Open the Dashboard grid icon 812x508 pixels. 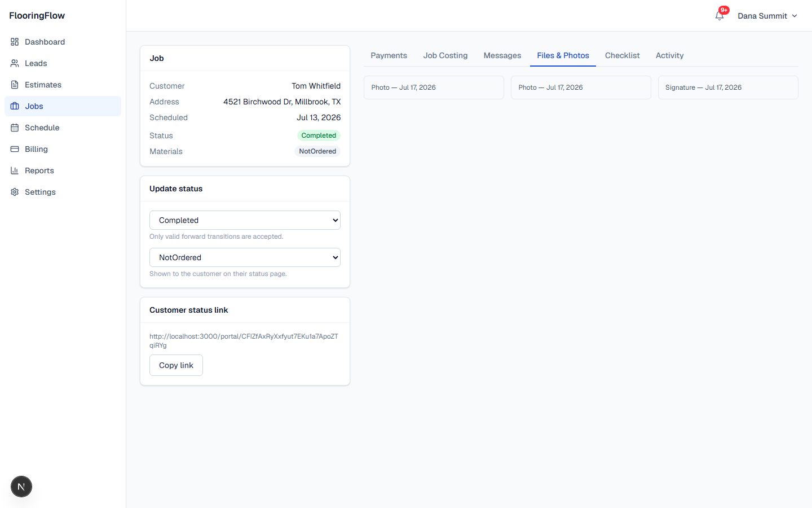tap(15, 42)
